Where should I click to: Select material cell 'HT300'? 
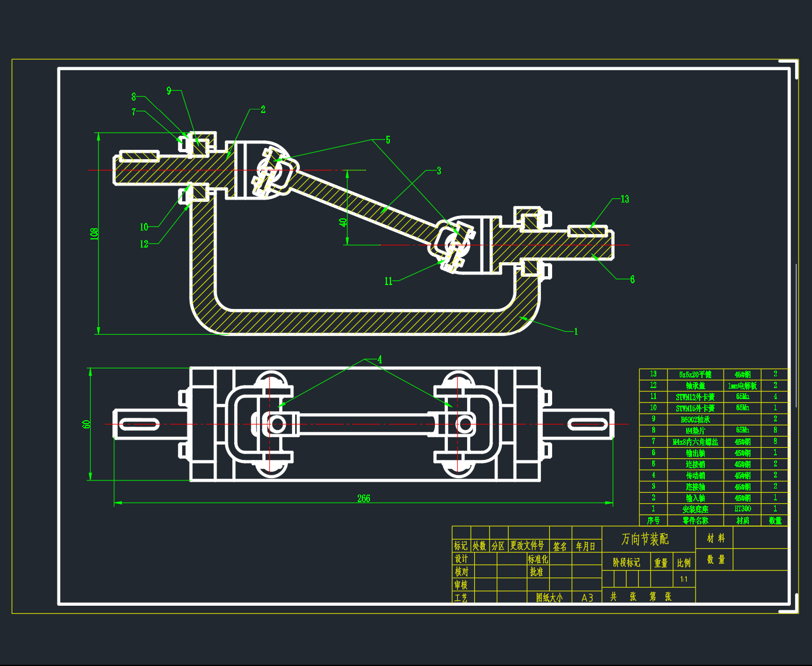[x=743, y=509]
